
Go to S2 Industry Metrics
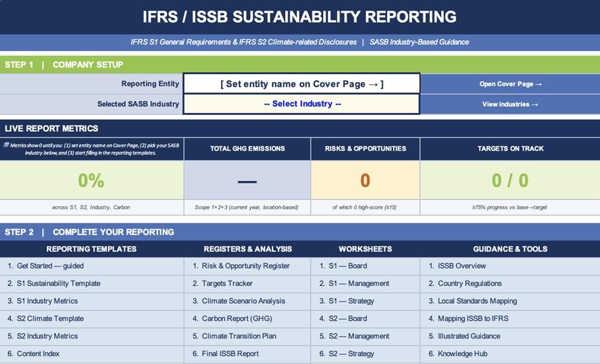(92, 336)
